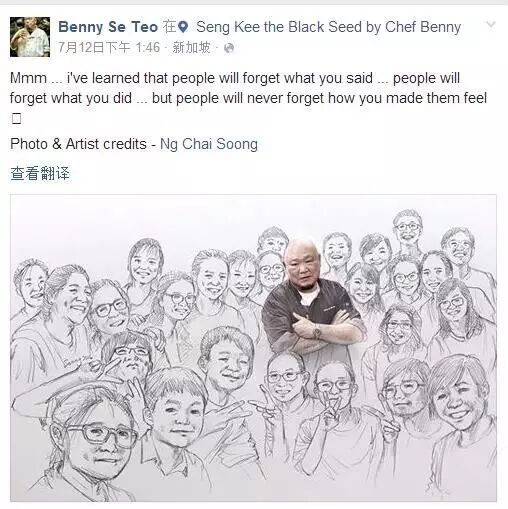The width and height of the screenshot is (508, 509).
Task: Open the sketch group photo
Action: (x=253, y=348)
